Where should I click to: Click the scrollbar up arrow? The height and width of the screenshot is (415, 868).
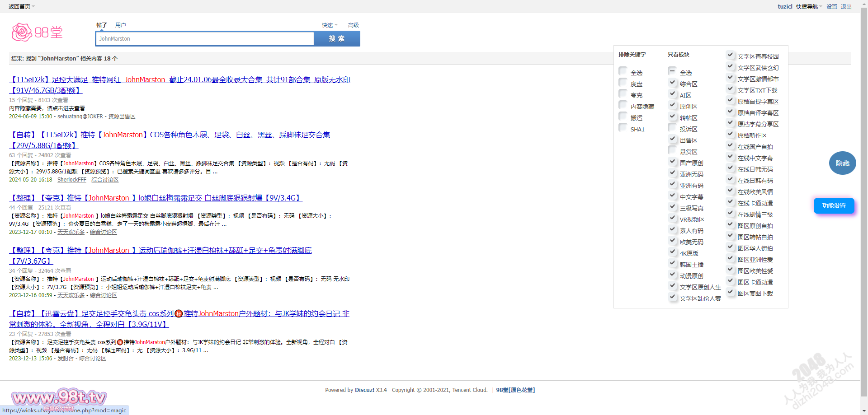pos(864,3)
